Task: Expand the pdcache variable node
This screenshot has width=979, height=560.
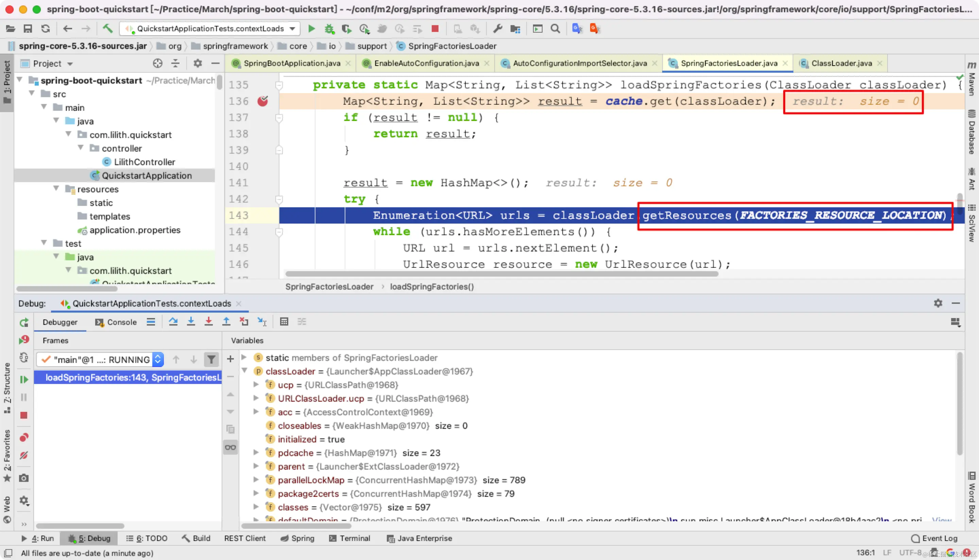Action: (x=256, y=453)
